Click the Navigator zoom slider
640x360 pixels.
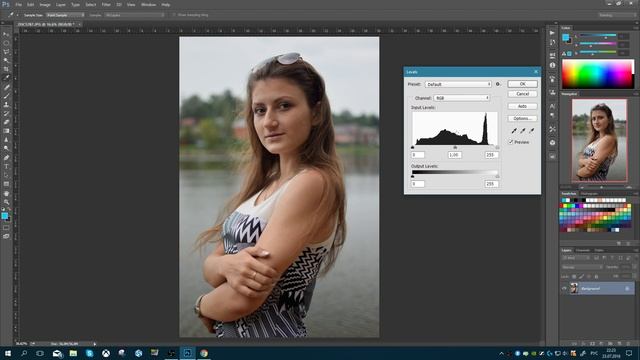click(x=602, y=187)
